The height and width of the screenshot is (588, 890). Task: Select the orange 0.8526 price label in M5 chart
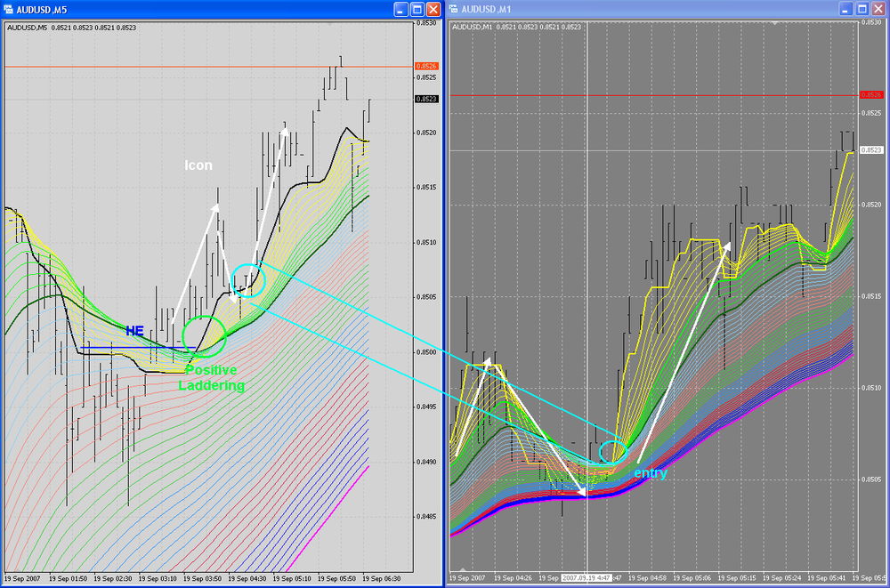click(426, 67)
